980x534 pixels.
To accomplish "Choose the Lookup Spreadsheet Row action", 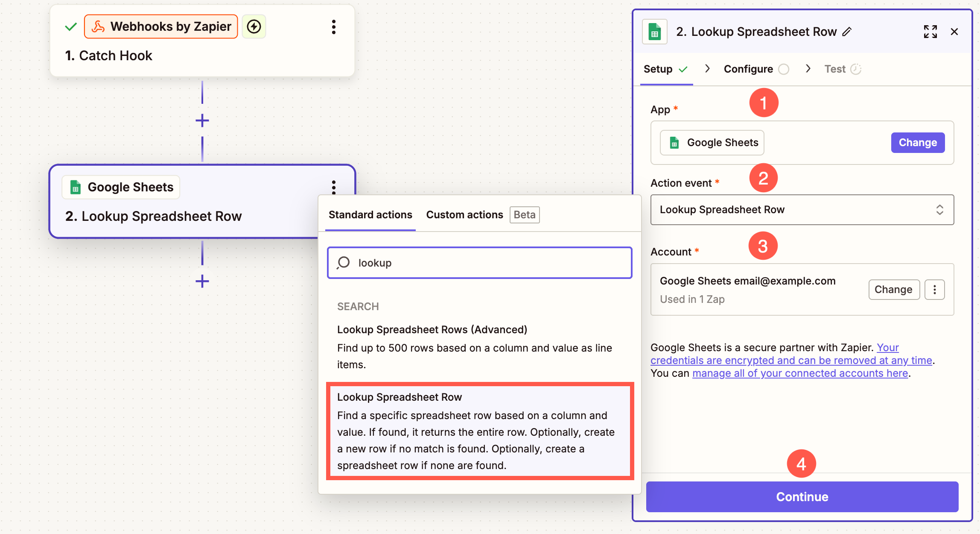I will tap(480, 431).
